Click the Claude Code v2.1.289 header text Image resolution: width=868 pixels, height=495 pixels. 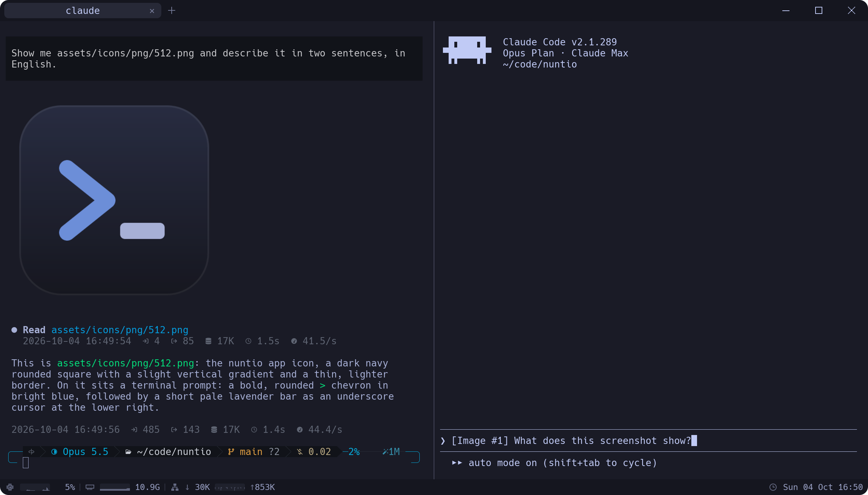(x=560, y=42)
